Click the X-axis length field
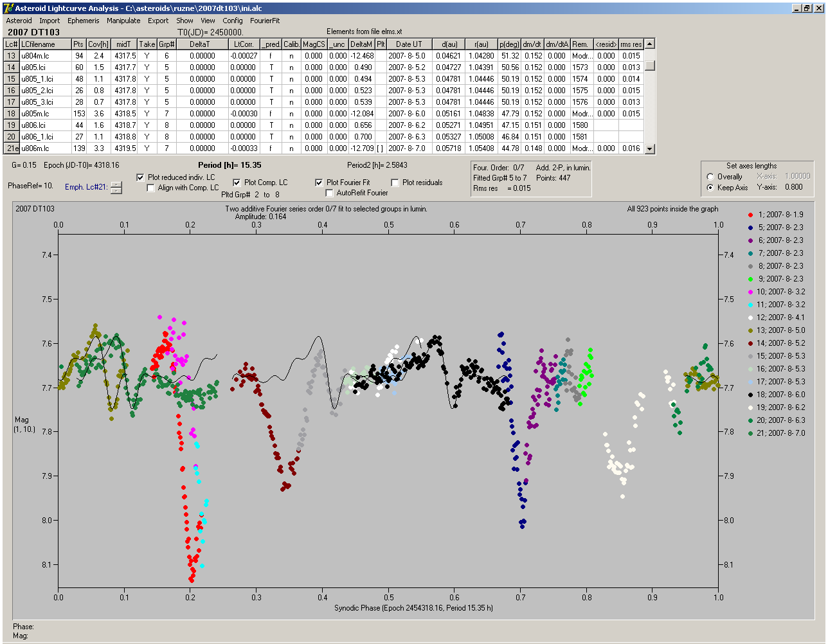Image resolution: width=828 pixels, height=644 pixels. 798,176
